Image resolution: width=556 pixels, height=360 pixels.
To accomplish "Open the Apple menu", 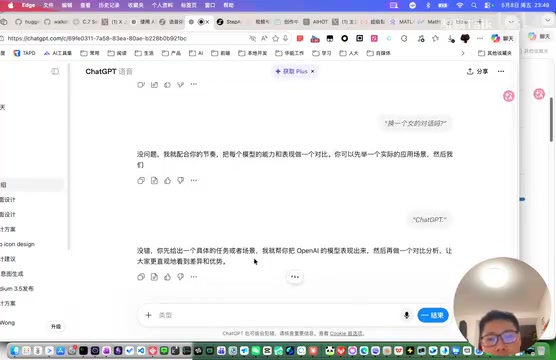I will point(10,5).
